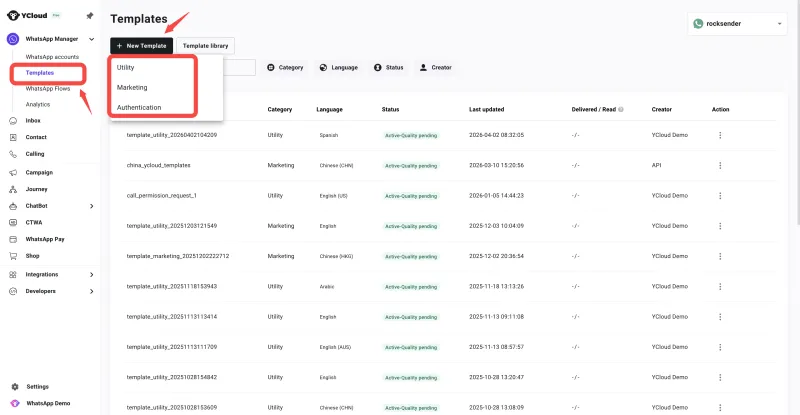Expand the ChatBot submenu
The width and height of the screenshot is (800, 415).
[x=91, y=206]
